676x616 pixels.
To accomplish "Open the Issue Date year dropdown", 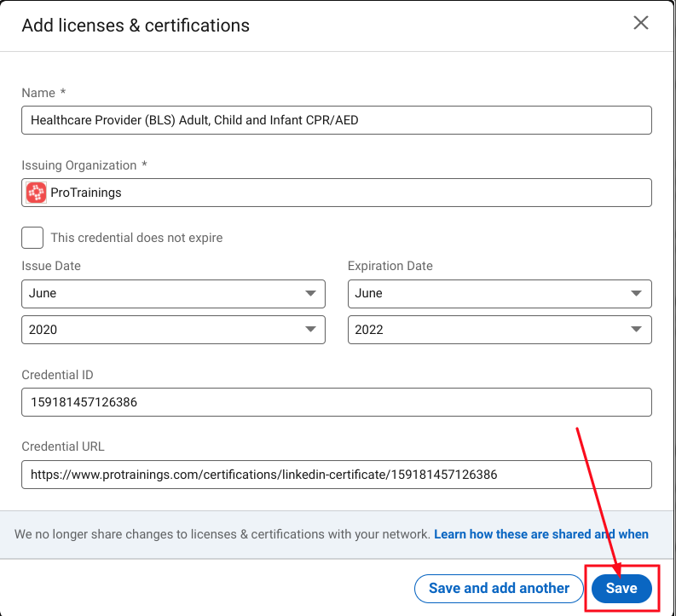I will click(173, 330).
